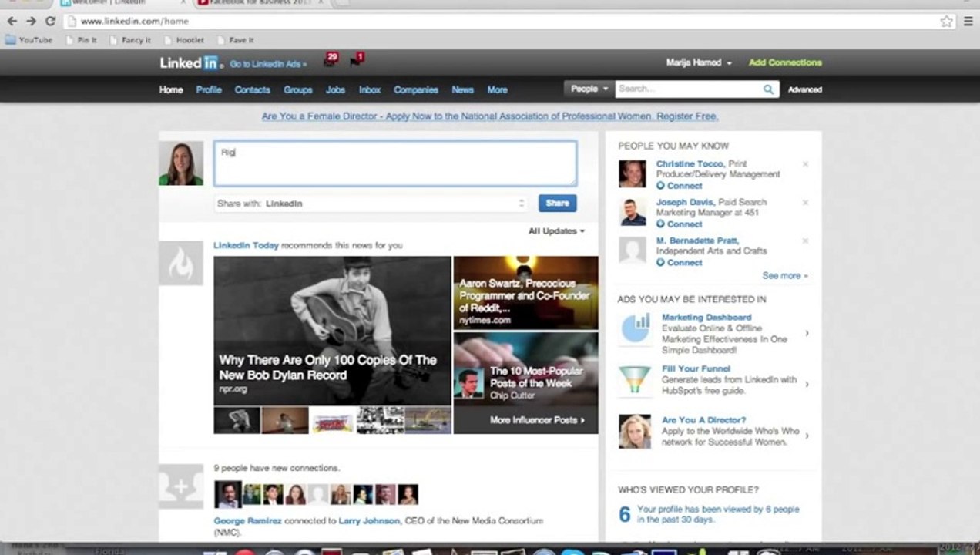Open Hootlet bookmark
Screen dimensions: 980x555
184,40
